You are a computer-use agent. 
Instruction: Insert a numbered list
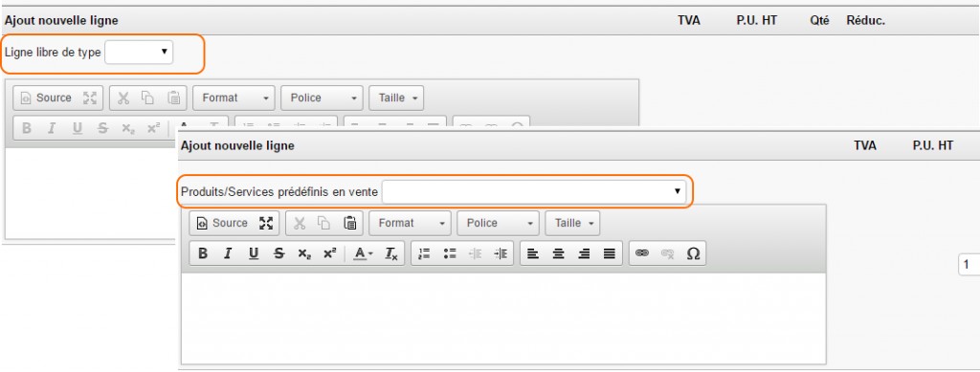[424, 253]
